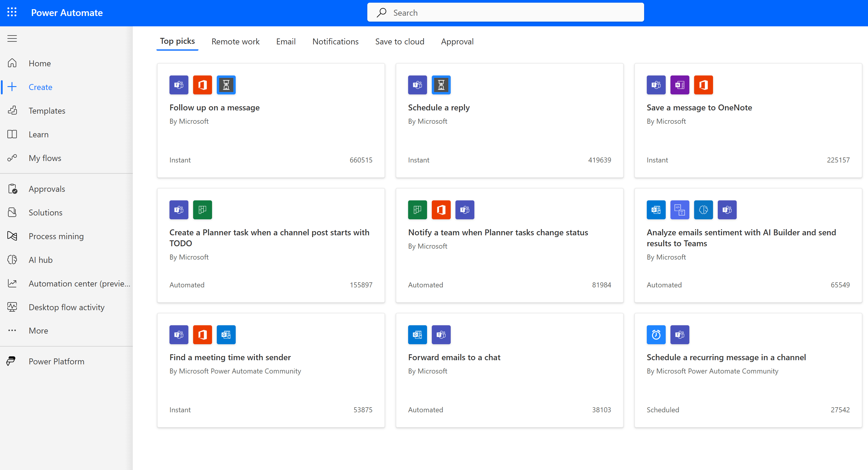Click the More ellipsis icon
The height and width of the screenshot is (470, 868).
12,330
